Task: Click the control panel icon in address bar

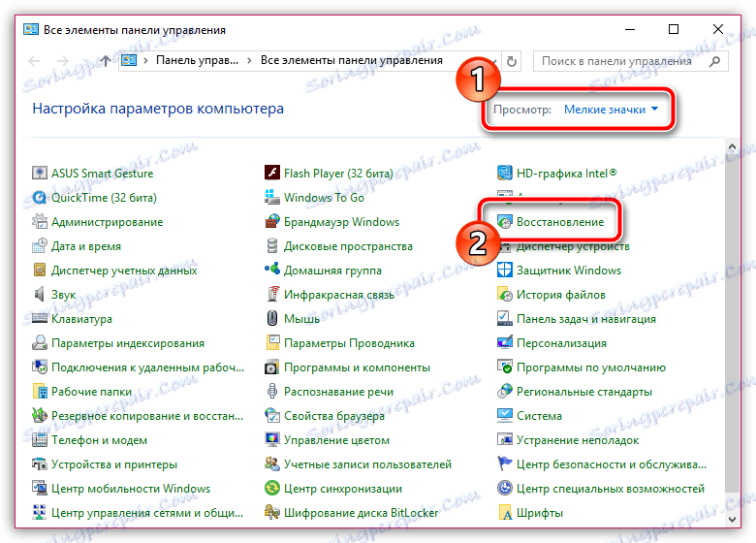Action: tap(129, 60)
